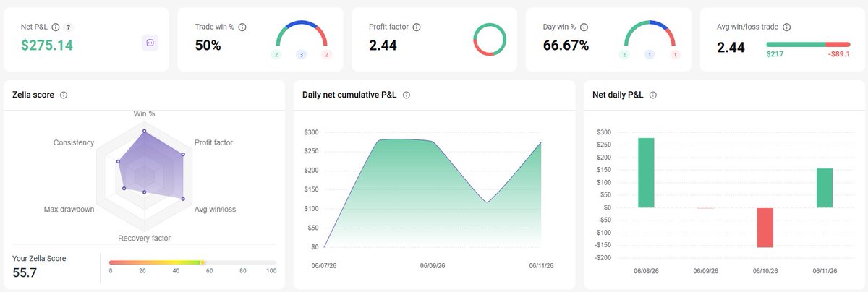The height and width of the screenshot is (292, 868).
Task: Click the -$89.1 average loss amount
Action: pos(838,56)
